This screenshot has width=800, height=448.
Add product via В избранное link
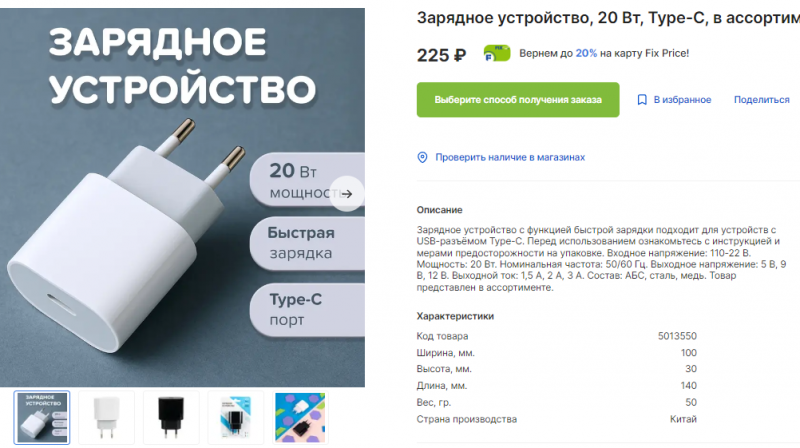pyautogui.click(x=682, y=100)
